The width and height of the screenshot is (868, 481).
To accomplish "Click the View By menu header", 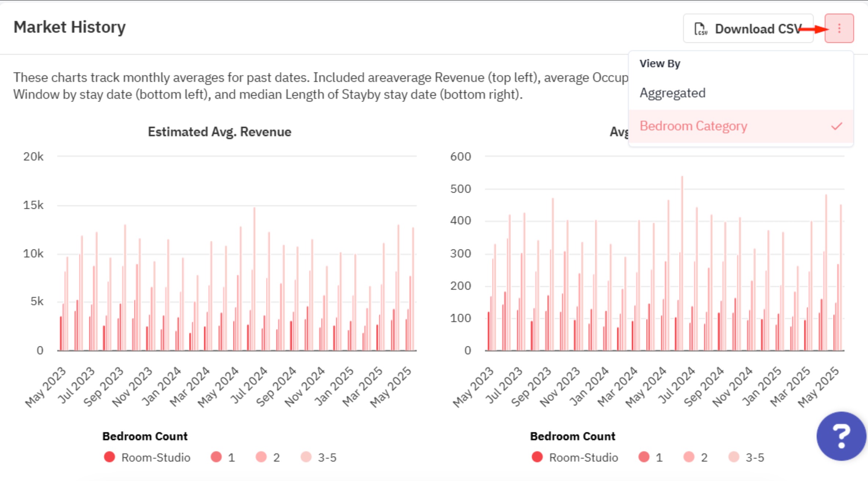I will [x=660, y=64].
